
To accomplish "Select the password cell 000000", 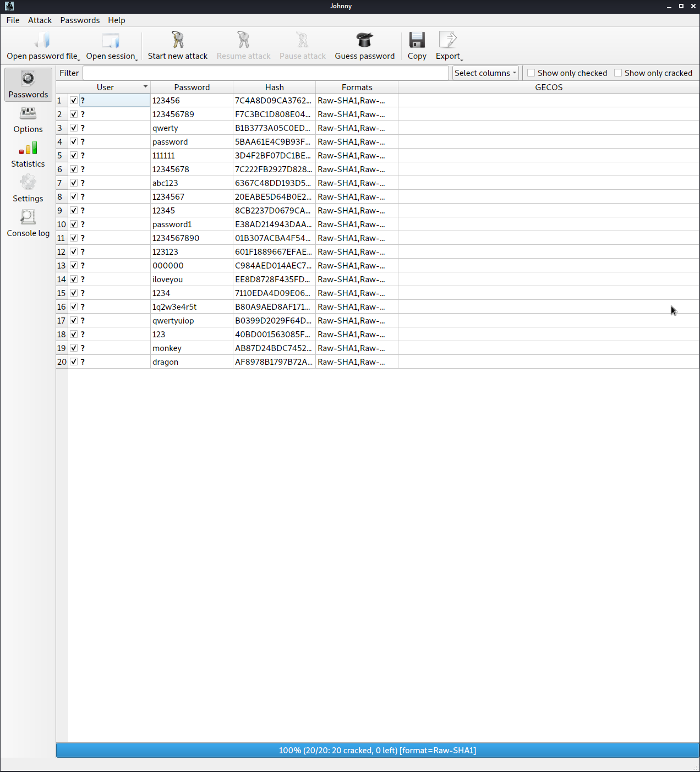I will coord(192,265).
